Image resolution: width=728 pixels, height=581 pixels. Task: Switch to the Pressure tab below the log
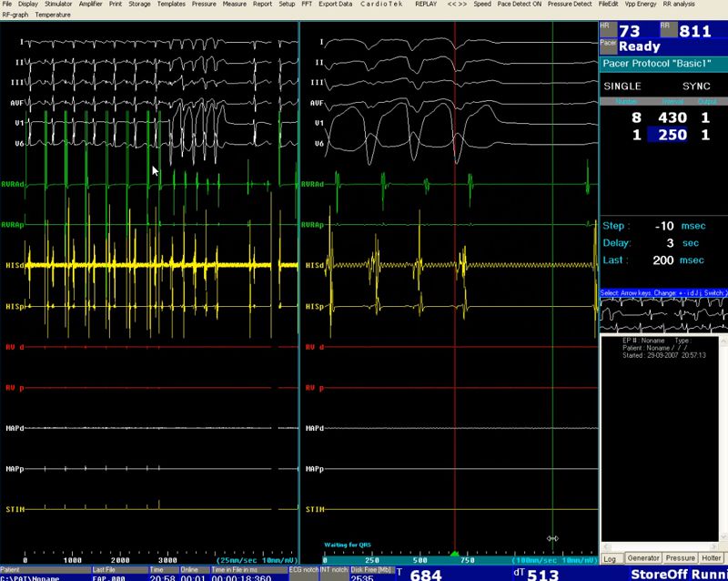coord(680,557)
